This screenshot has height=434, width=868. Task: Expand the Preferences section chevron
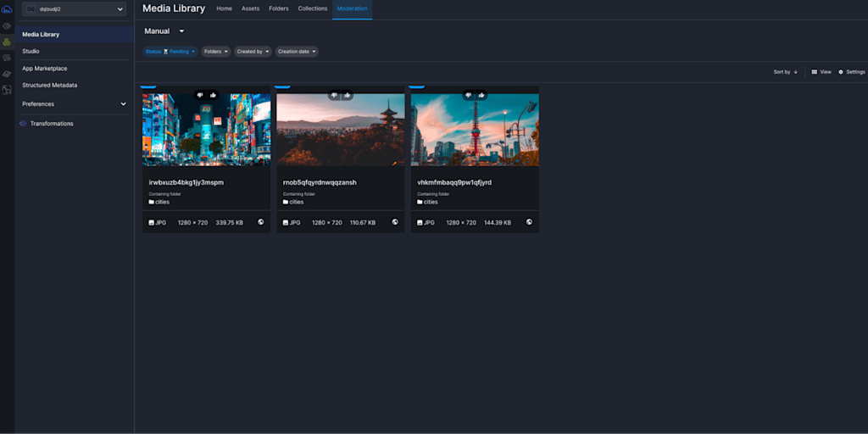click(x=123, y=104)
